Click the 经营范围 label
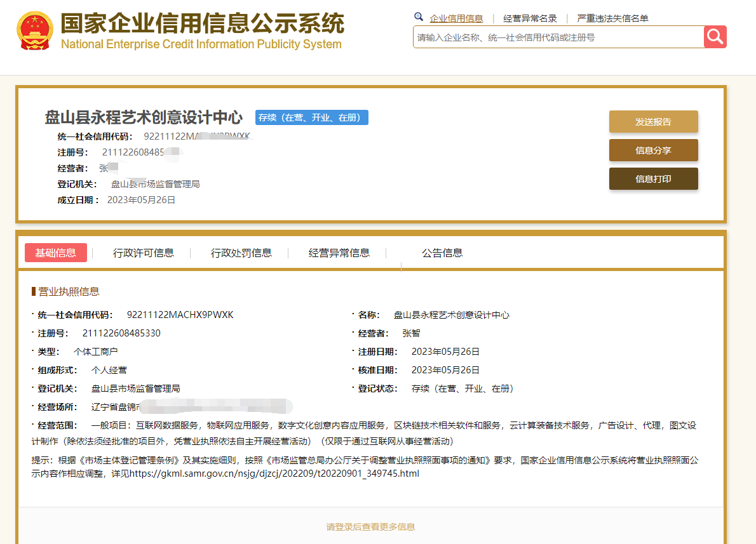This screenshot has width=756, height=544. [x=58, y=425]
